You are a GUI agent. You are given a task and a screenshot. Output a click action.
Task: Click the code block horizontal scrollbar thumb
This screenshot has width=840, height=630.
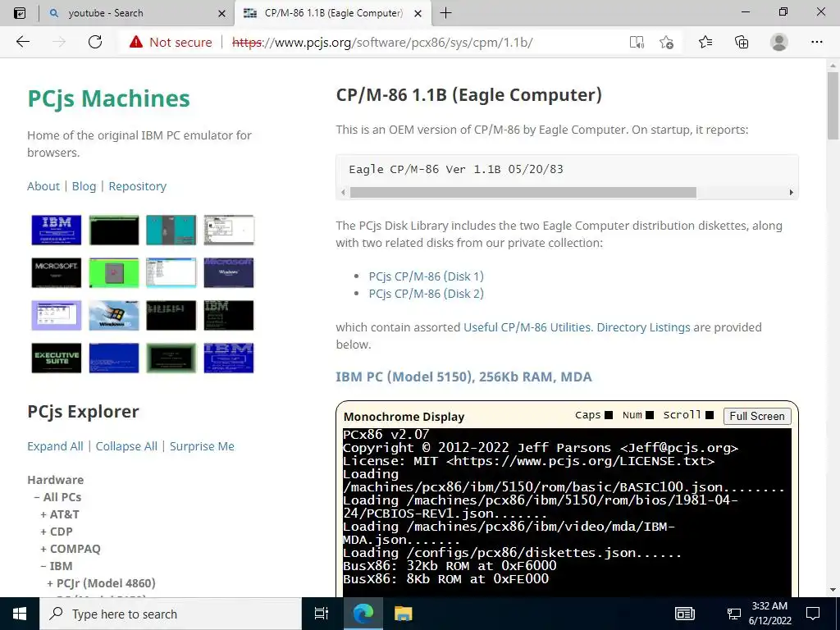coord(523,192)
